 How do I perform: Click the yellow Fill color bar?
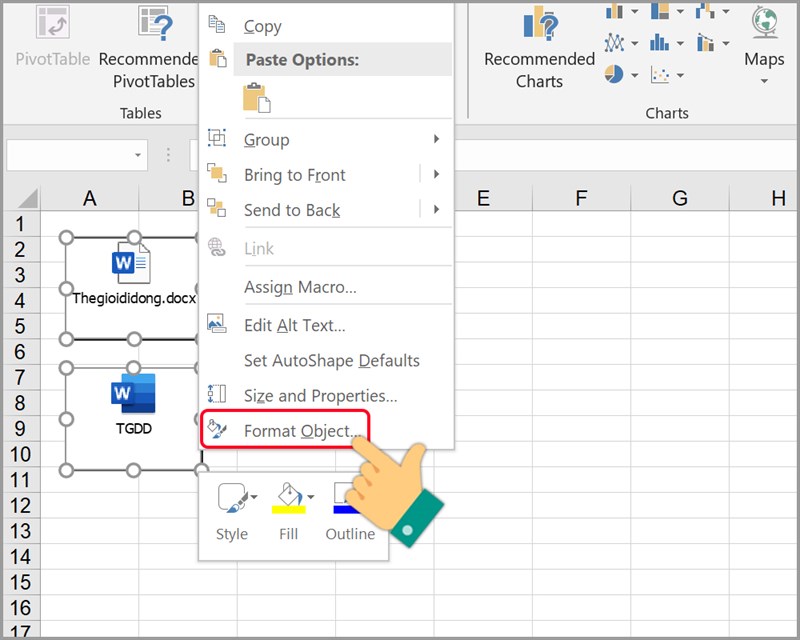pyautogui.click(x=289, y=509)
